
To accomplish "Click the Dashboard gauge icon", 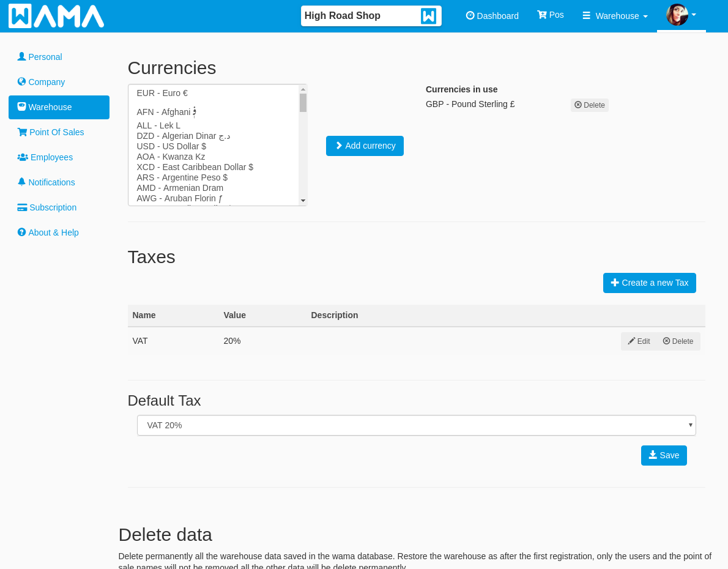I will (470, 15).
